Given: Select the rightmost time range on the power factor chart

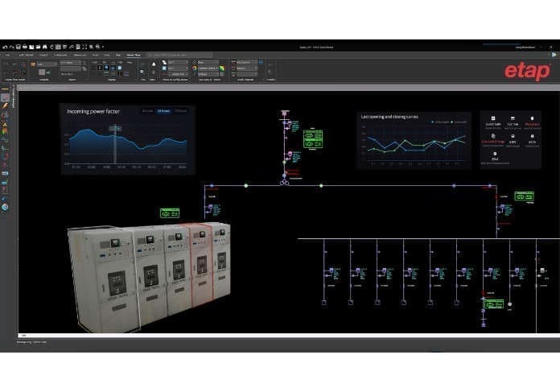Looking at the screenshot, I should (x=181, y=111).
